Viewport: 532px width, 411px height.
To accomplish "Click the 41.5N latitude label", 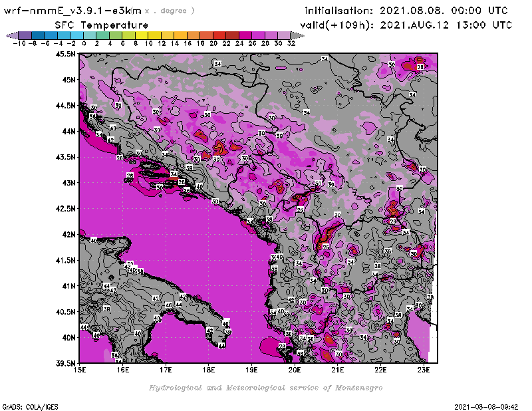I will [x=65, y=260].
